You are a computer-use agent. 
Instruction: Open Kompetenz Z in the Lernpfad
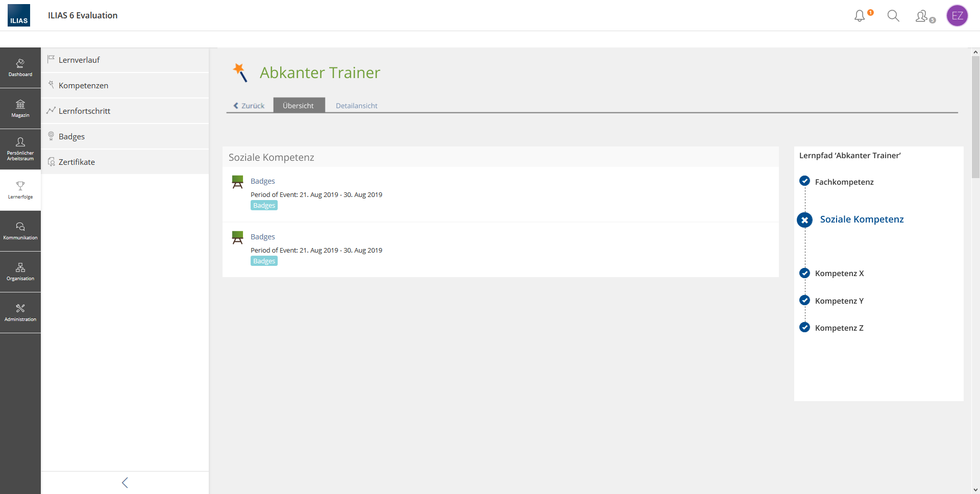(x=840, y=328)
